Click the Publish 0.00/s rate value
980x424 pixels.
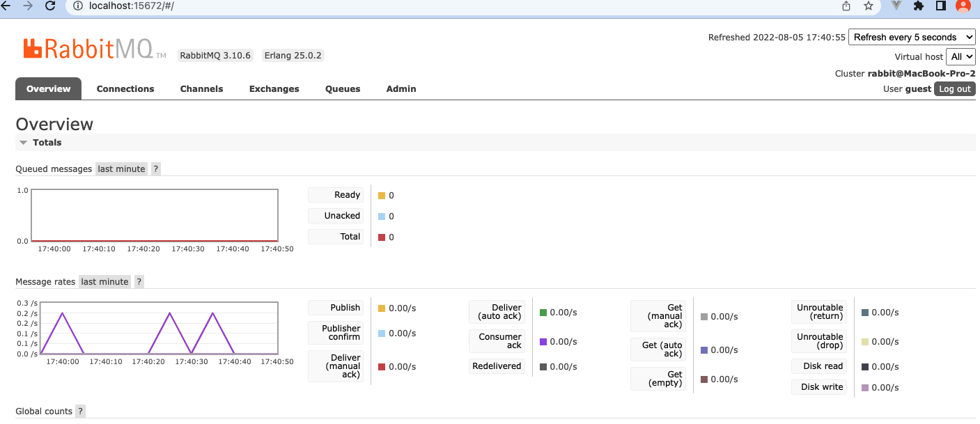(402, 308)
